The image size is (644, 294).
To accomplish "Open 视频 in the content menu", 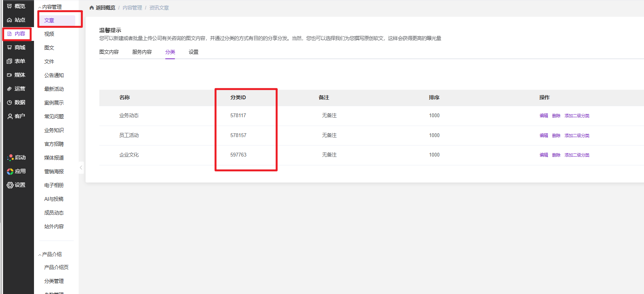I will [x=49, y=34].
